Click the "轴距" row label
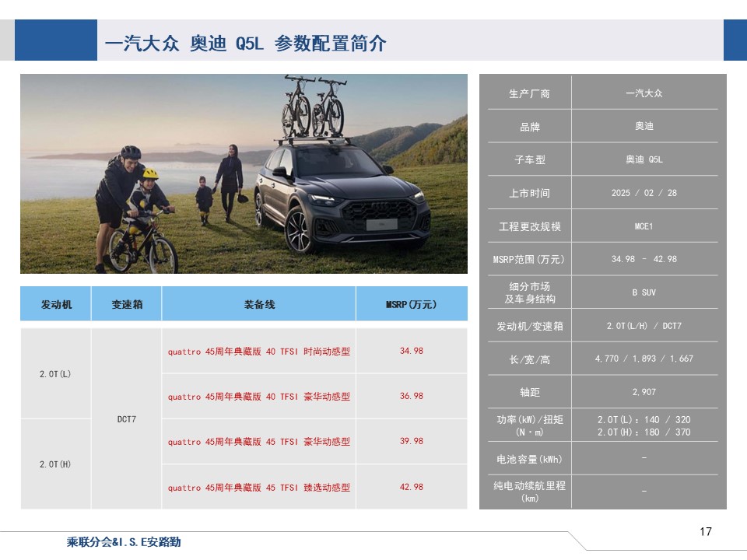747x560 pixels. click(x=529, y=392)
